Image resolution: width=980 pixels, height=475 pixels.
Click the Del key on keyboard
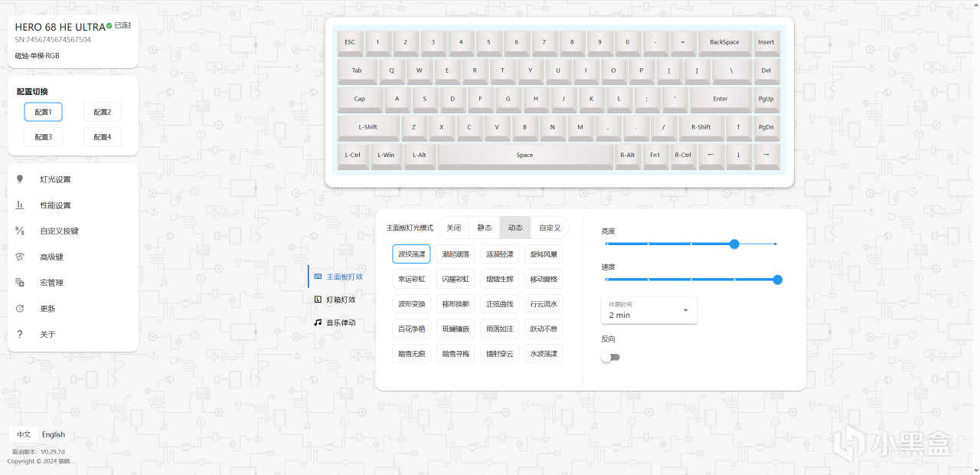point(766,70)
